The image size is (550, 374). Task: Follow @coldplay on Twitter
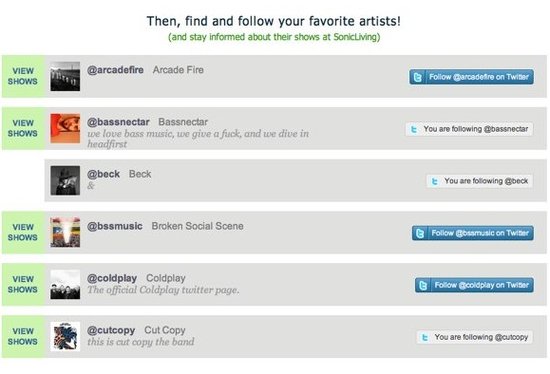[474, 285]
